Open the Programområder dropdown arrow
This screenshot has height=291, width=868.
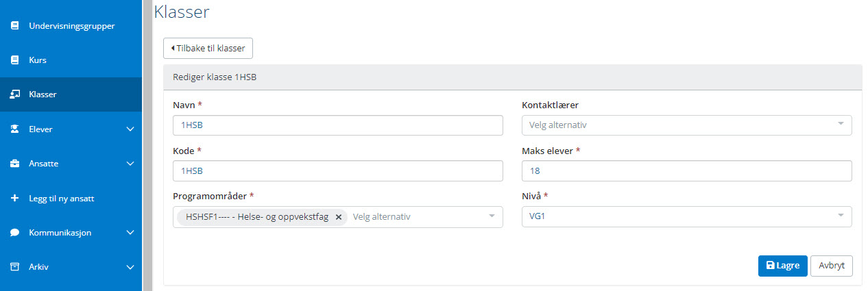tap(492, 216)
